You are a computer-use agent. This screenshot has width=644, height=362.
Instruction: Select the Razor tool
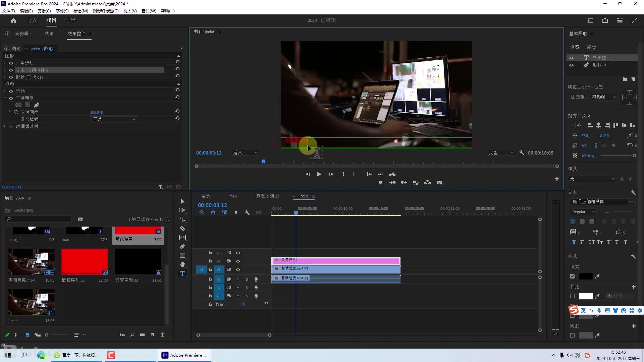(182, 228)
